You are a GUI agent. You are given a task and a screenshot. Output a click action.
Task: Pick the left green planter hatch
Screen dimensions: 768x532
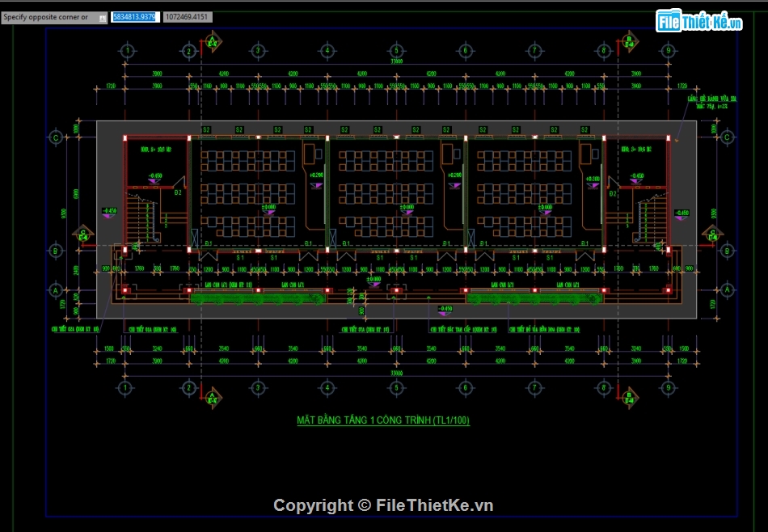(259, 298)
